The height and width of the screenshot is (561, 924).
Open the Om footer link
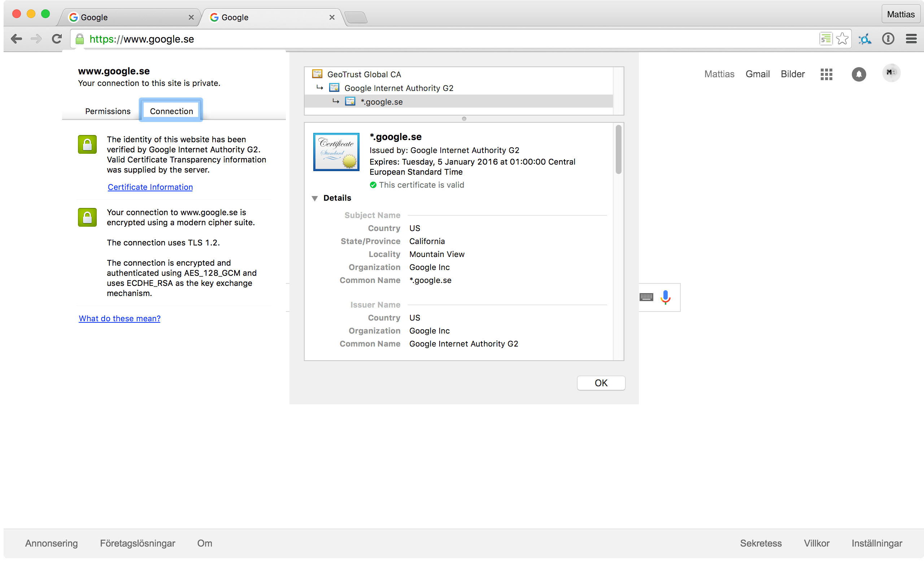click(205, 543)
